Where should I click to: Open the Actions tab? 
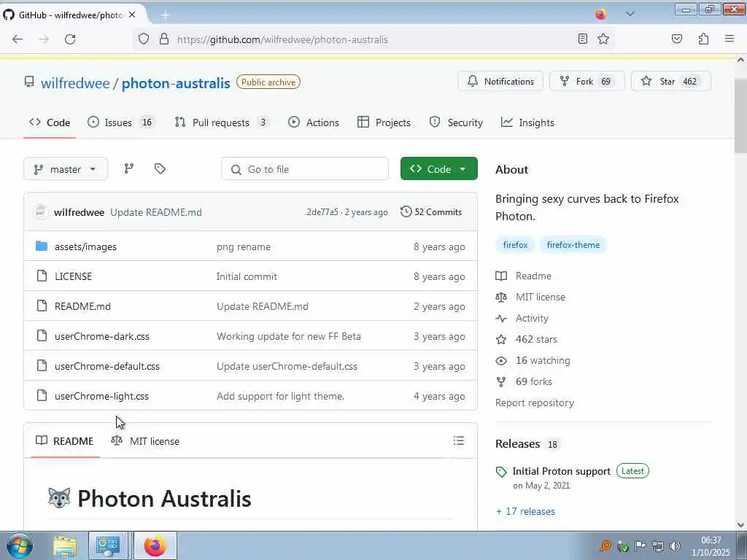pyautogui.click(x=314, y=122)
